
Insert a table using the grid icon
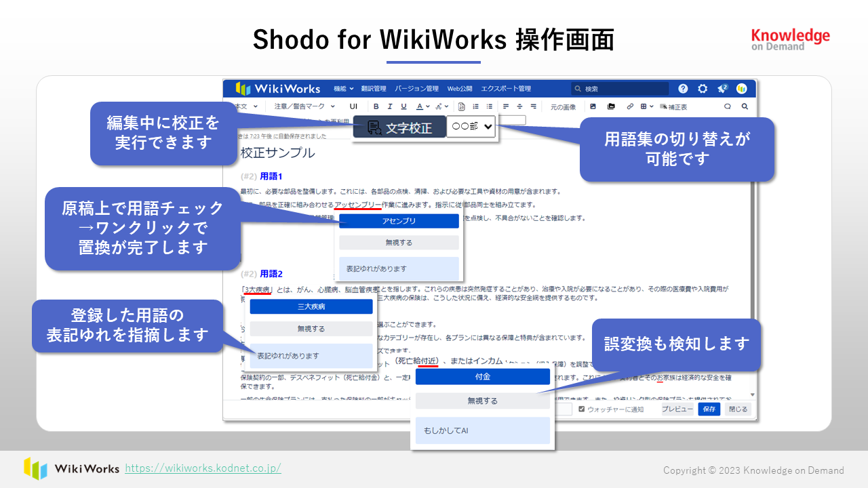[644, 106]
